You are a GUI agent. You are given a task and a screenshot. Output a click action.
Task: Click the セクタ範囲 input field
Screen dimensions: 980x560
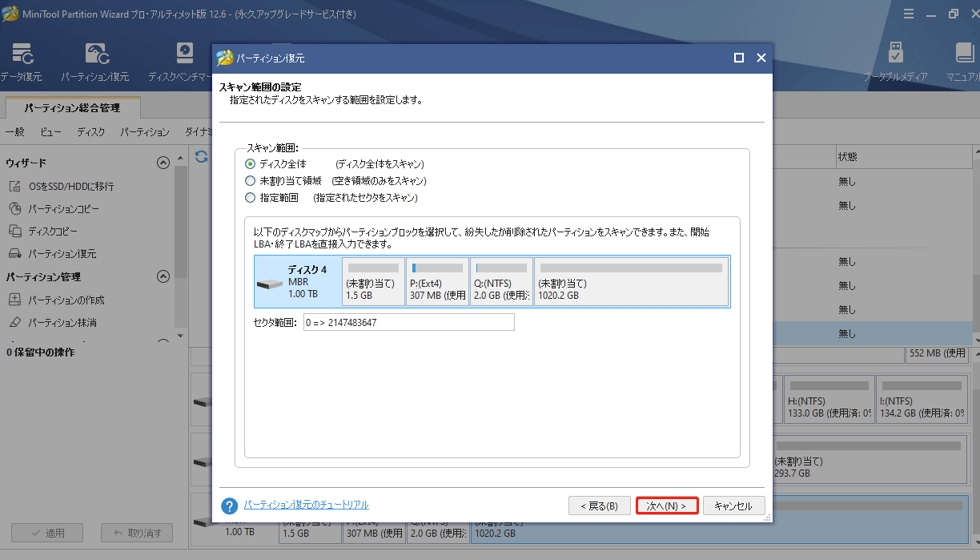pyautogui.click(x=408, y=323)
